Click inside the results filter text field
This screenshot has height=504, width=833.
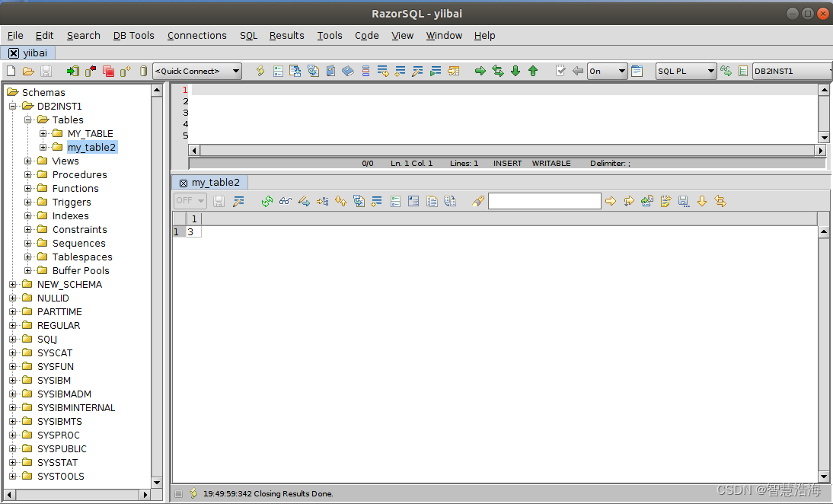[544, 200]
